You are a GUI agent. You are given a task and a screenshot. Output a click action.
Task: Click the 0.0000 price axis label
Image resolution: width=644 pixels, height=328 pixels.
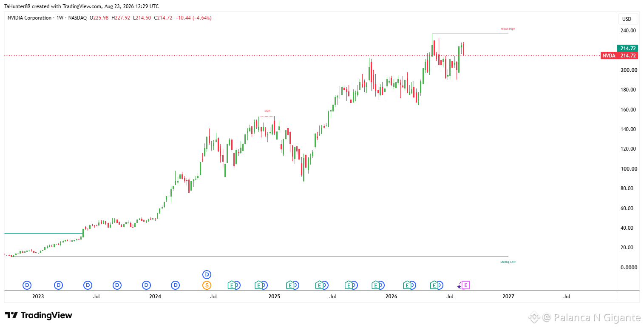629,268
